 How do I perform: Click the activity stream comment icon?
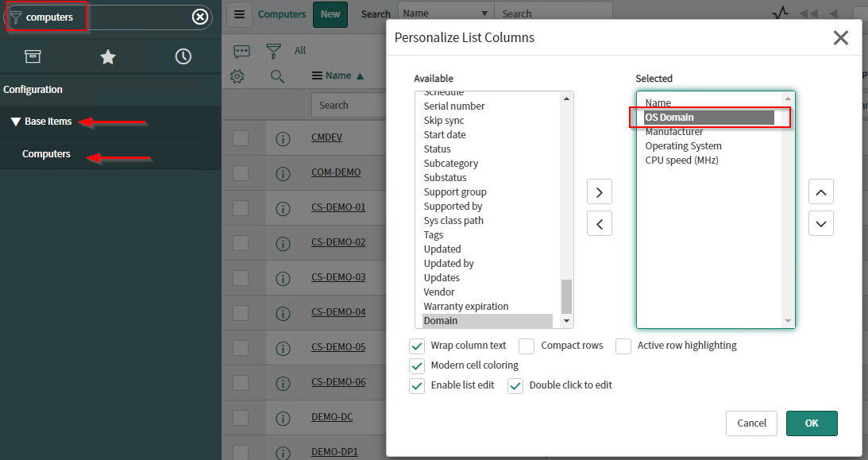click(242, 52)
